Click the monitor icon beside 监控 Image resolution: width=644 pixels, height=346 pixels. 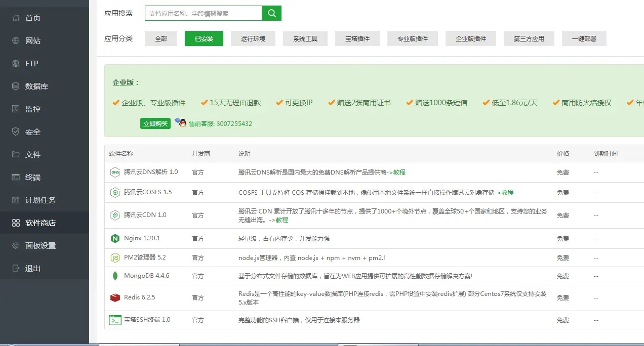[16, 109]
